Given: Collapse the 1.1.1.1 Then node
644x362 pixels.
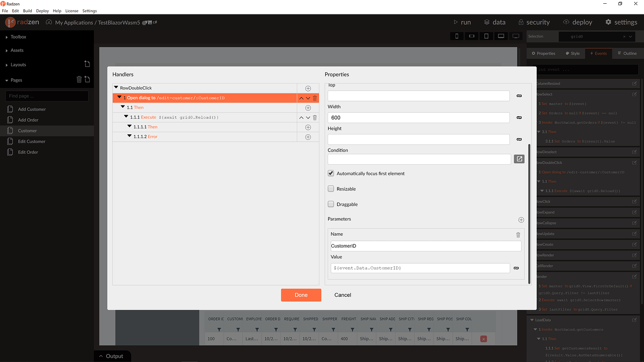Looking at the screenshot, I should point(130,127).
